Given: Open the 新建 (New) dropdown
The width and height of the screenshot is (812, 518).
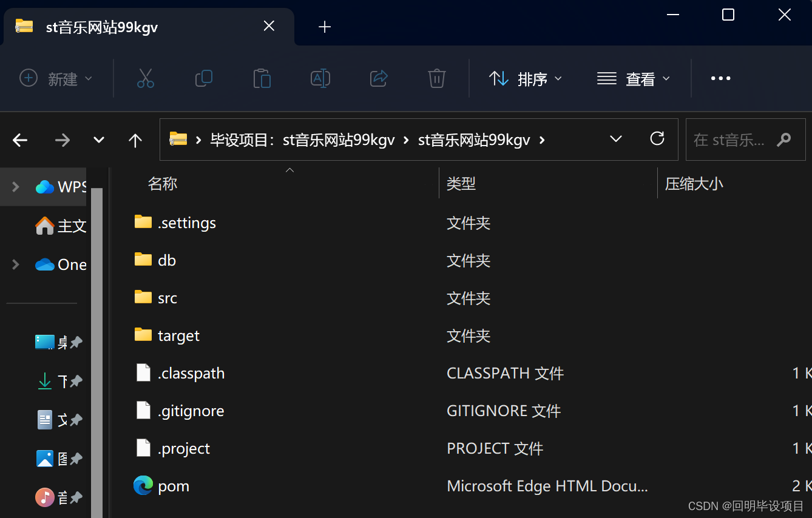Looking at the screenshot, I should (56, 78).
